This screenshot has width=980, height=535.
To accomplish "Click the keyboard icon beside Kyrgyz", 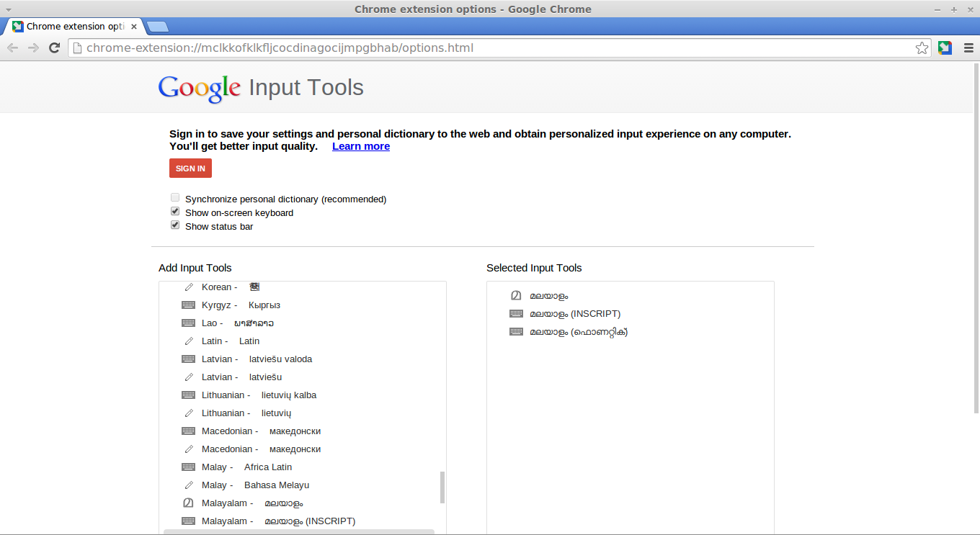I will coord(188,305).
